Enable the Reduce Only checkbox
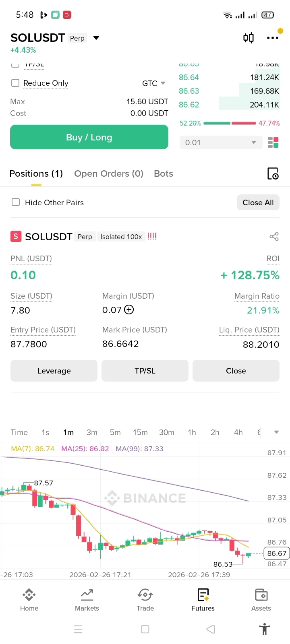290x644 pixels. pos(15,83)
